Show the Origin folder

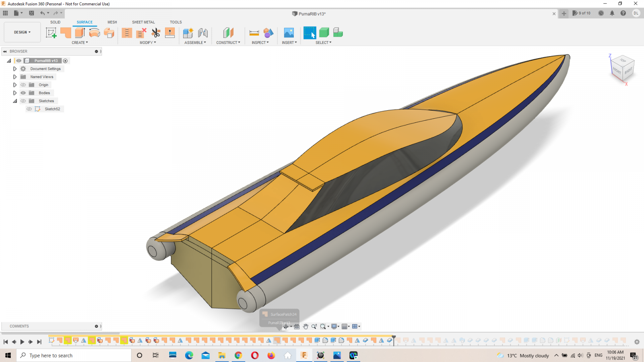(x=23, y=85)
